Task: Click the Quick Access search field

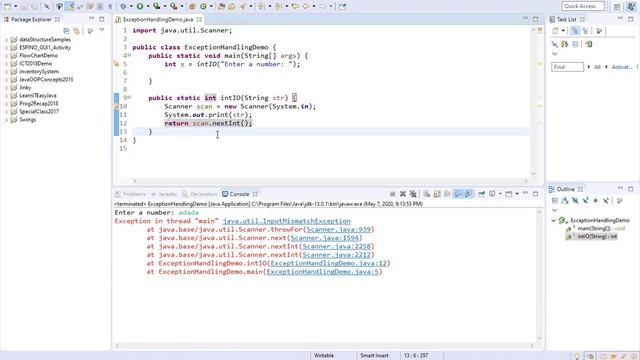Action: coord(583,6)
